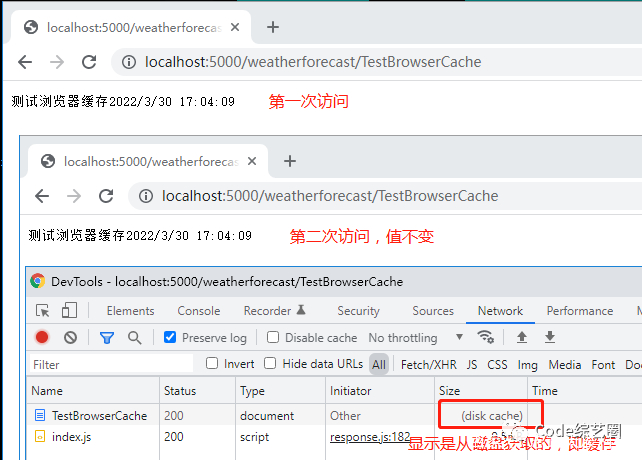Click Chrome logo in DevTools title bar
The image size is (642, 460).
[37, 281]
